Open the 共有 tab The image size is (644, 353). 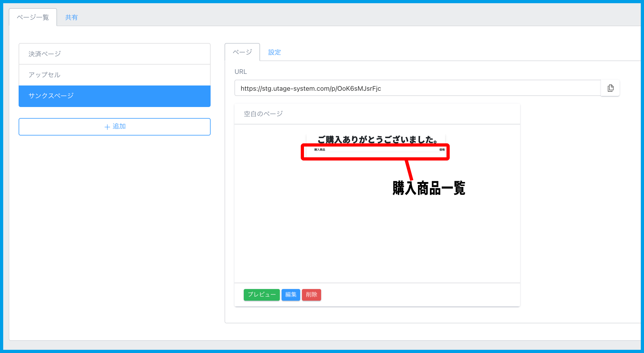point(71,17)
